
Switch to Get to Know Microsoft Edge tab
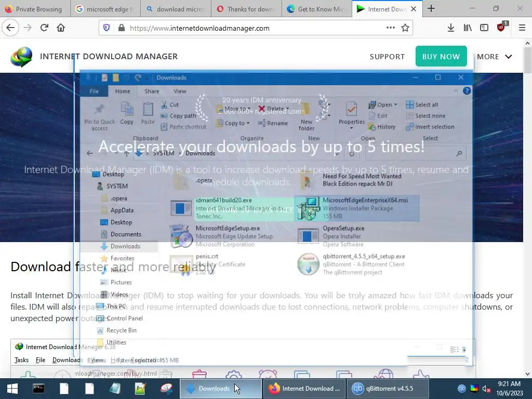(316, 9)
